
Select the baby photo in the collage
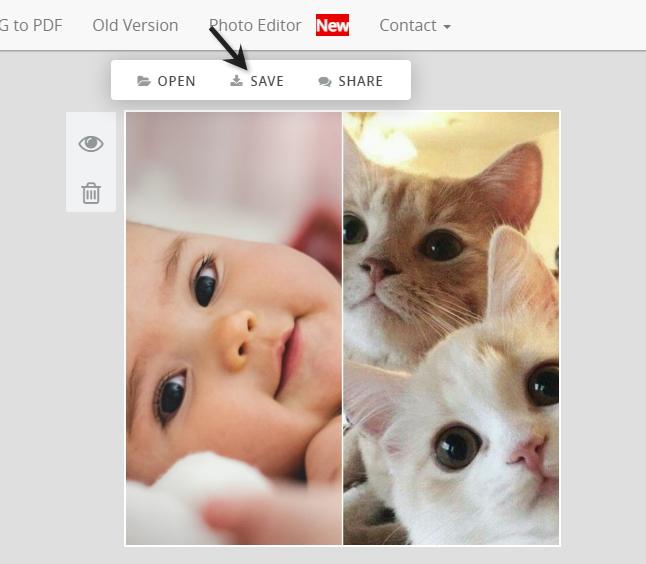pyautogui.click(x=233, y=328)
